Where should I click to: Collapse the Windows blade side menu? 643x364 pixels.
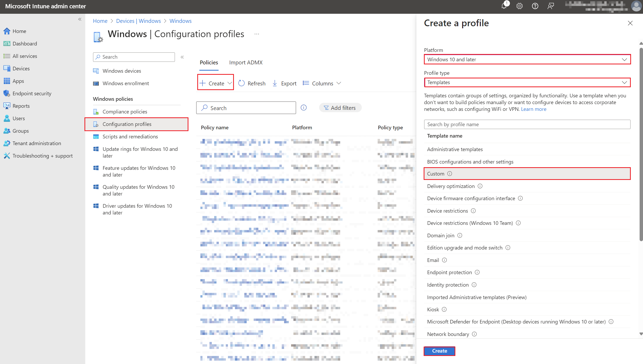pos(182,57)
